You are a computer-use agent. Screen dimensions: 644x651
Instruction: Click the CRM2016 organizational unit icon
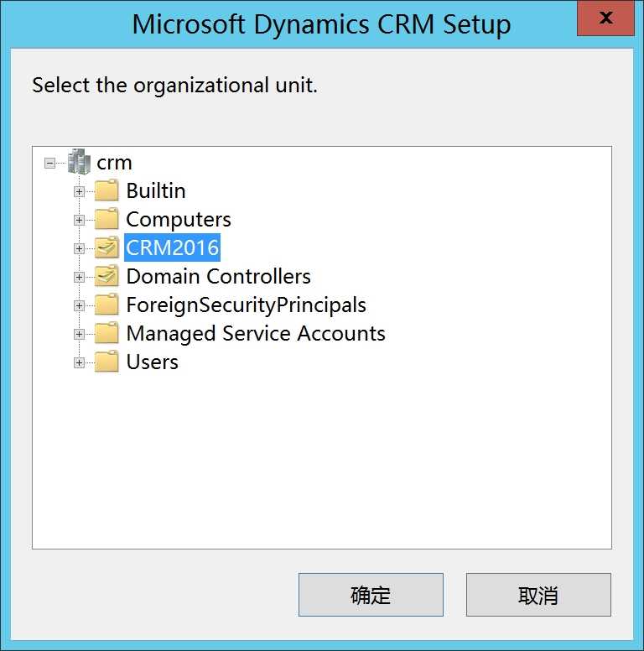click(106, 247)
